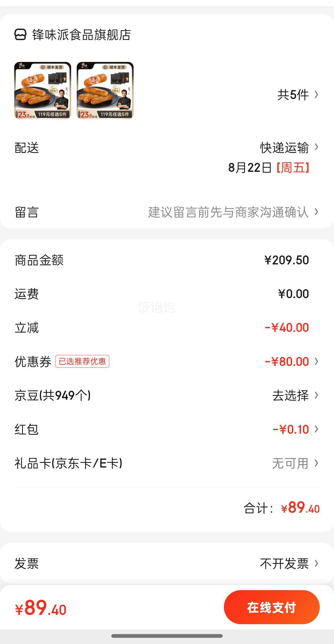Image resolution: width=334 pixels, height=644 pixels.
Task: Change invoice setting 不开发票
Action: click(284, 563)
